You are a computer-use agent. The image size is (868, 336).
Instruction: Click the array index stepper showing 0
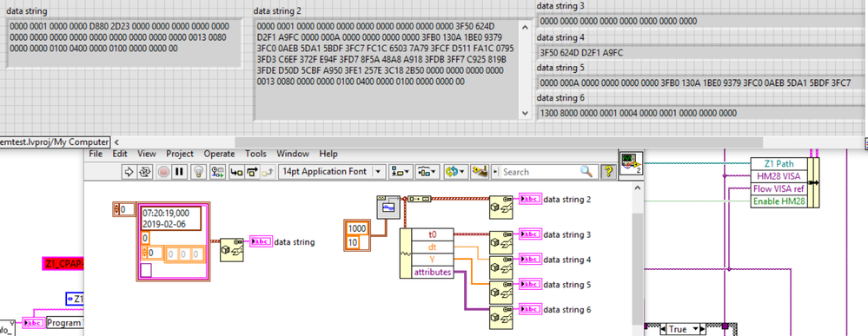pyautogui.click(x=116, y=209)
